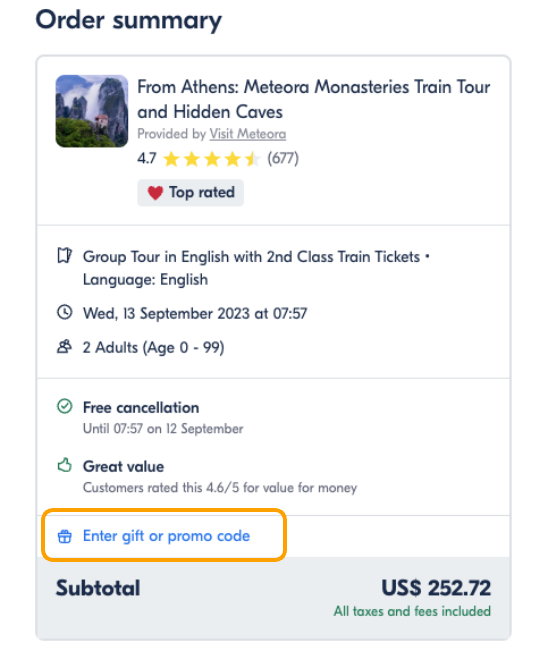
Task: Open the Visit Meteora provider link
Action: (248, 134)
